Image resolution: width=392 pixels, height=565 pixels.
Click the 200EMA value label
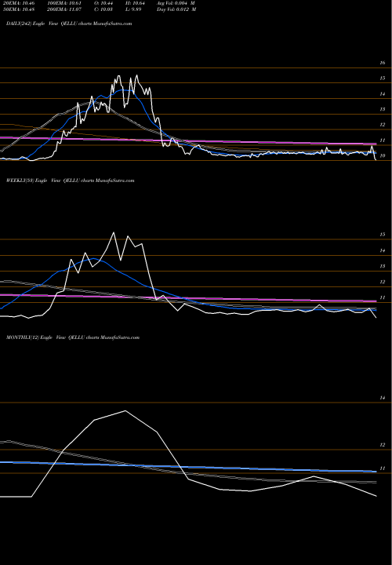64,9
